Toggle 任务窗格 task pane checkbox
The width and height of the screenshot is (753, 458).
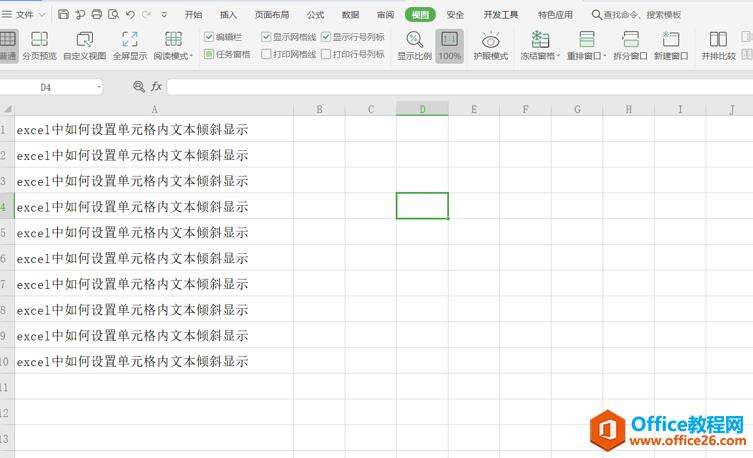point(208,54)
